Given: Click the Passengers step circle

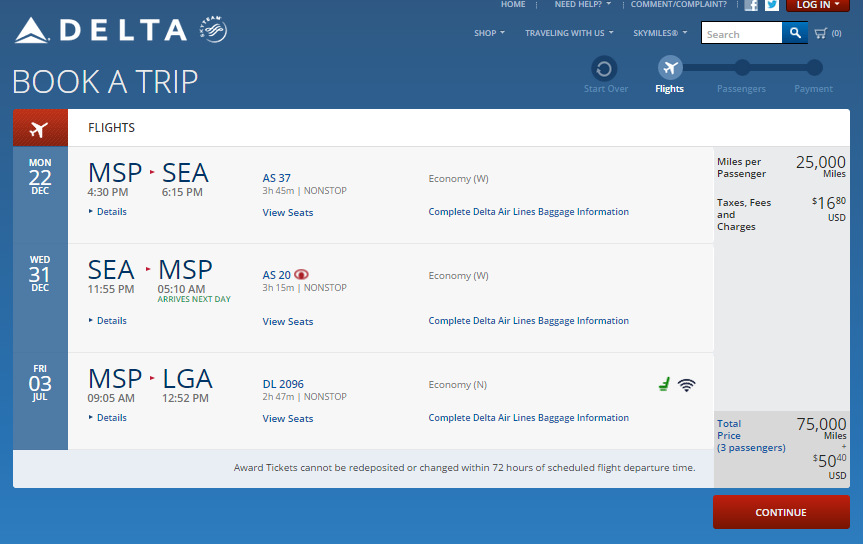Looking at the screenshot, I should click(742, 68).
